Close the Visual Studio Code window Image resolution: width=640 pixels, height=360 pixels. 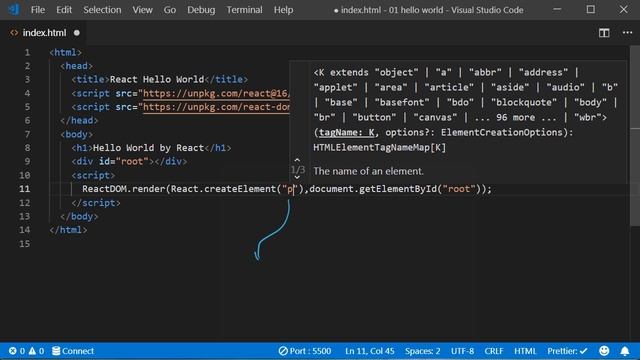[x=623, y=9]
